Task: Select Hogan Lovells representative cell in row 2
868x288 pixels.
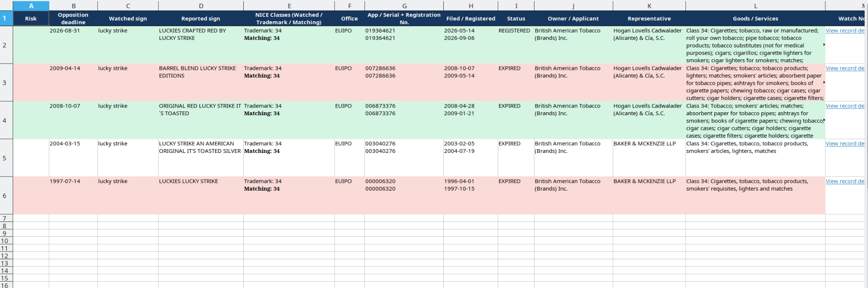Action: pyautogui.click(x=649, y=45)
